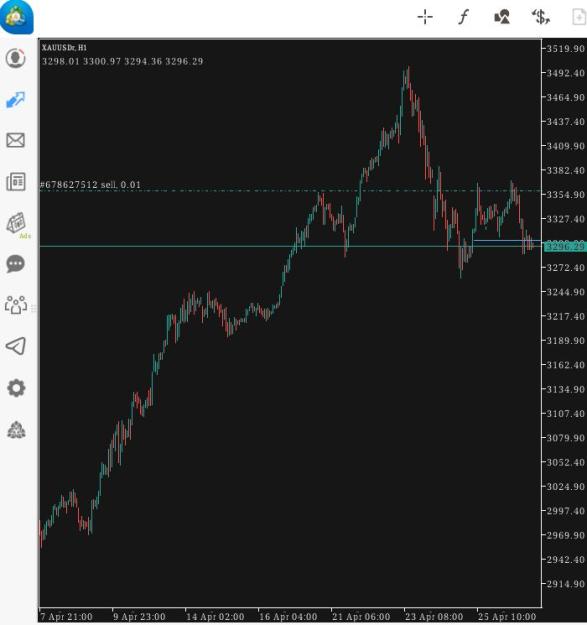Open the chat bubble icon
This screenshot has width=587, height=625.
[x=16, y=264]
